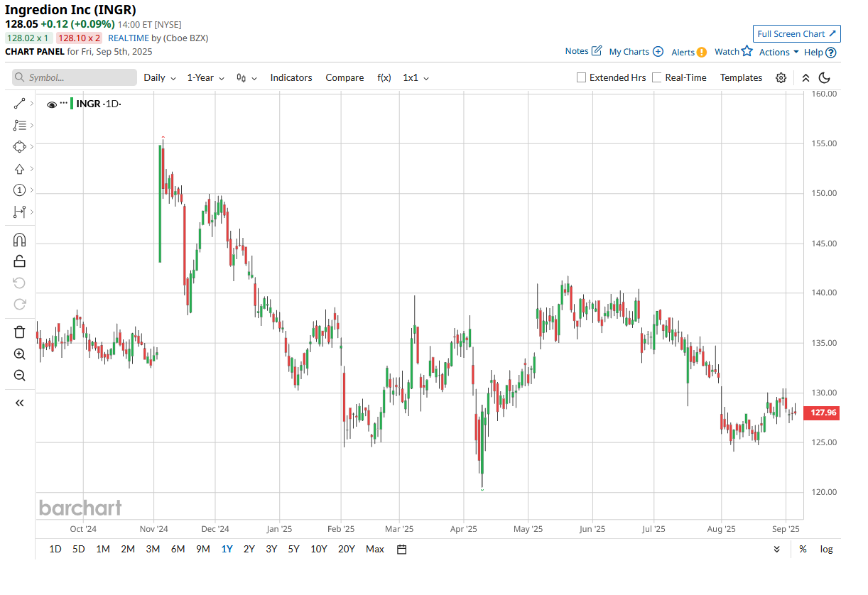
Task: Select the active 1Y time range
Action: pos(227,549)
